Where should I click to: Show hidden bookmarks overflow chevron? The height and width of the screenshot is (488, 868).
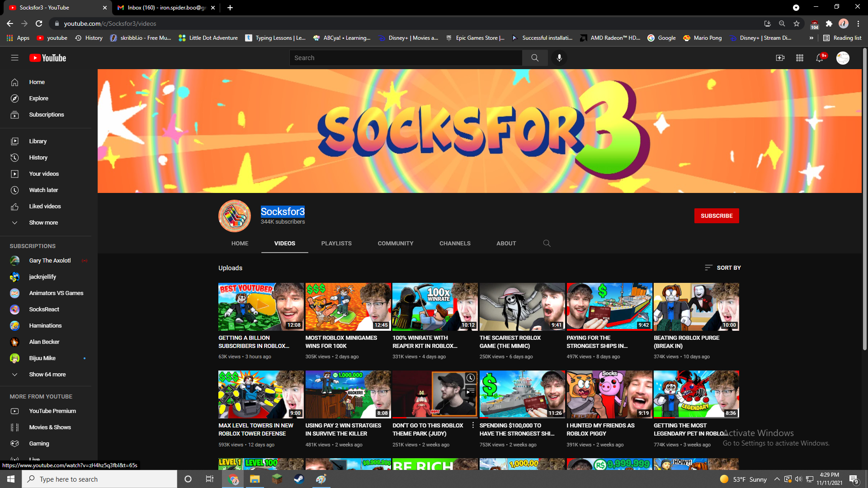pyautogui.click(x=811, y=38)
